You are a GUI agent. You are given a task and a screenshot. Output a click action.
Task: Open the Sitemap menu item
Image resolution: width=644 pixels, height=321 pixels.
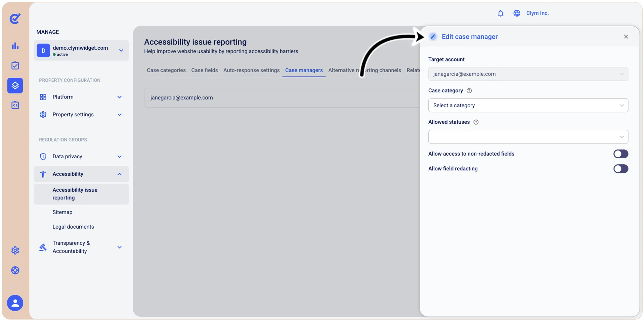[x=62, y=212]
